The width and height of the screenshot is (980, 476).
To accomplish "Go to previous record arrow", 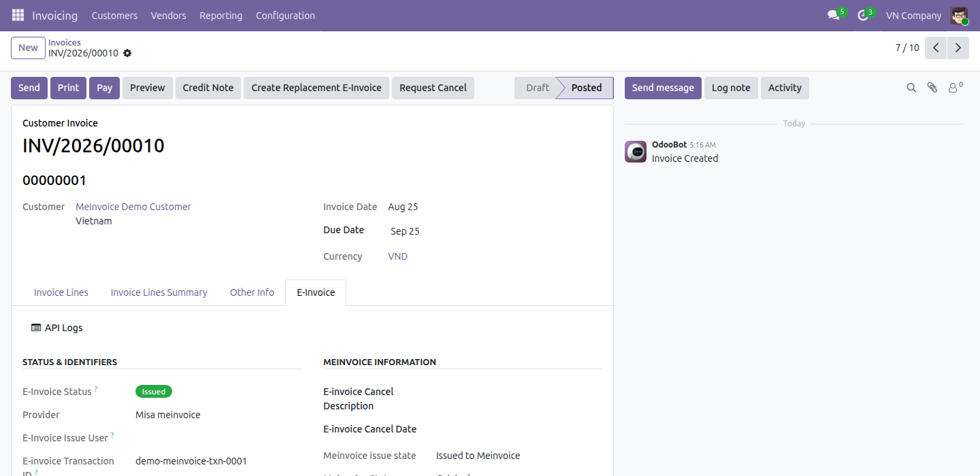I will click(x=936, y=48).
